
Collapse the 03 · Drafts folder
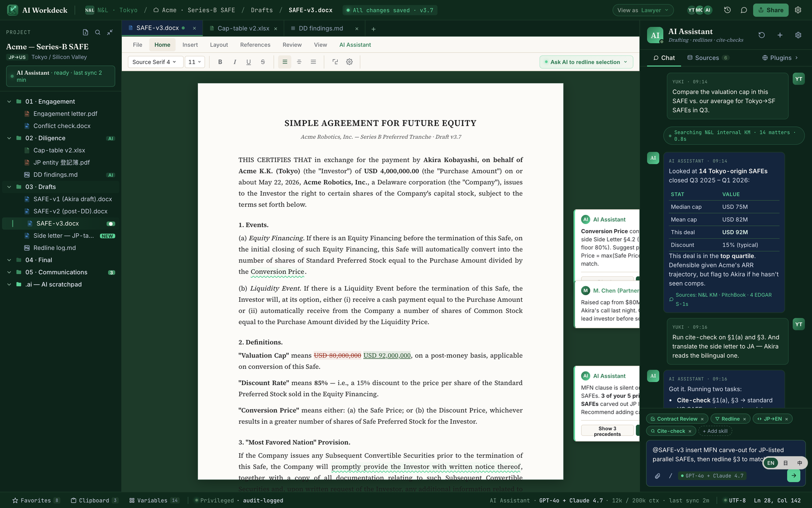9,187
